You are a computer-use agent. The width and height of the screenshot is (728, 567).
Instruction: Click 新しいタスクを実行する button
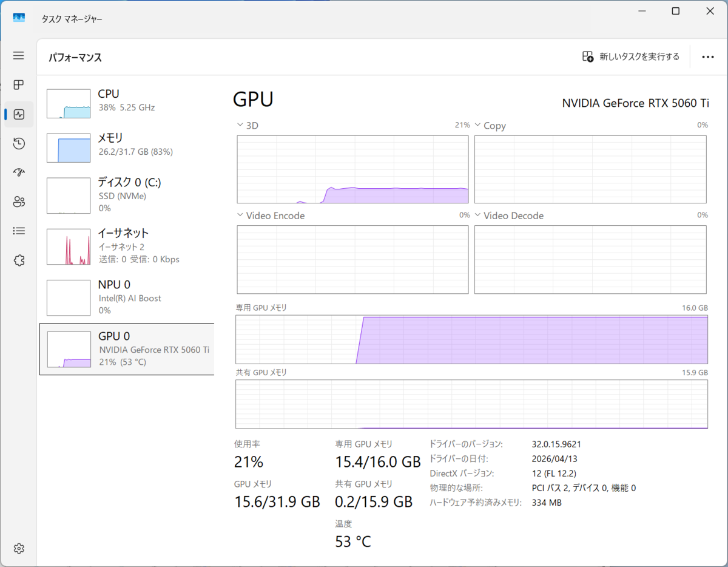click(x=631, y=56)
